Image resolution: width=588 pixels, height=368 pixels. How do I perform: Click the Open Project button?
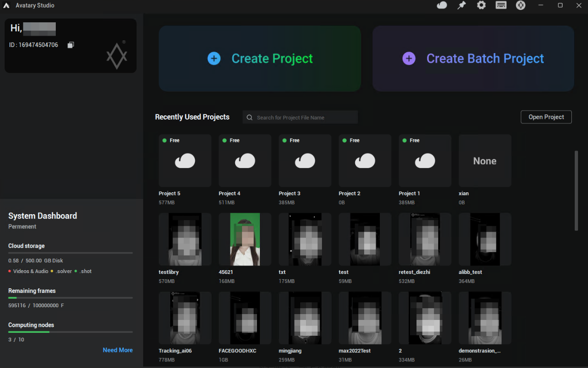[546, 117]
